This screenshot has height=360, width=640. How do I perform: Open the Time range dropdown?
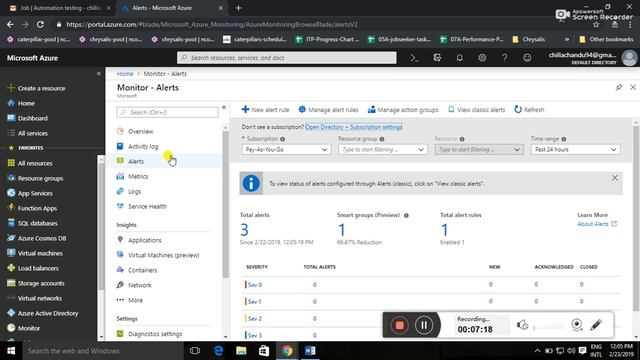click(576, 149)
